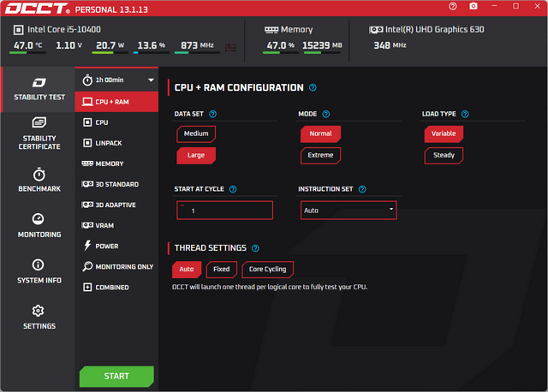Viewport: 548px width, 392px height.
Task: Switch mode to Extreme
Action: pos(320,155)
